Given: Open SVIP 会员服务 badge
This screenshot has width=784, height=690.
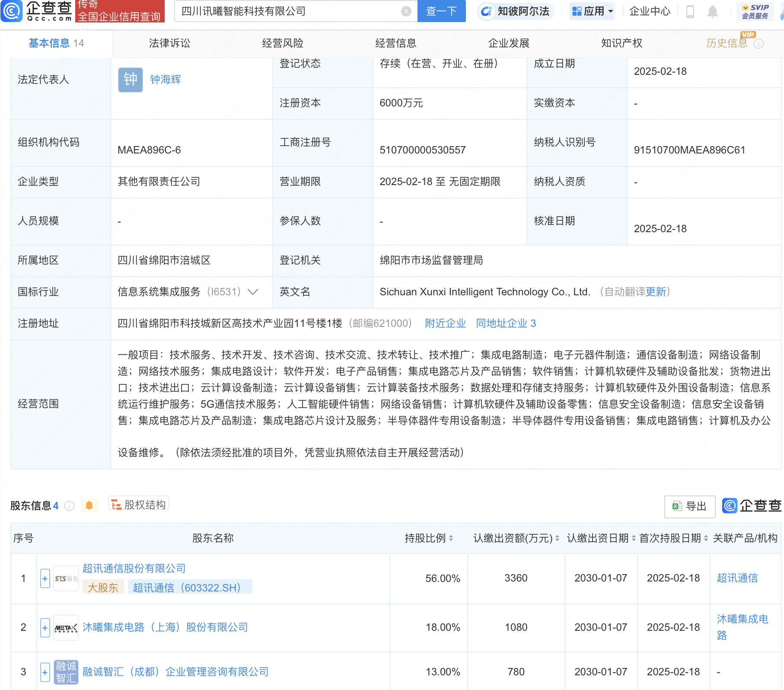Looking at the screenshot, I should [x=755, y=11].
